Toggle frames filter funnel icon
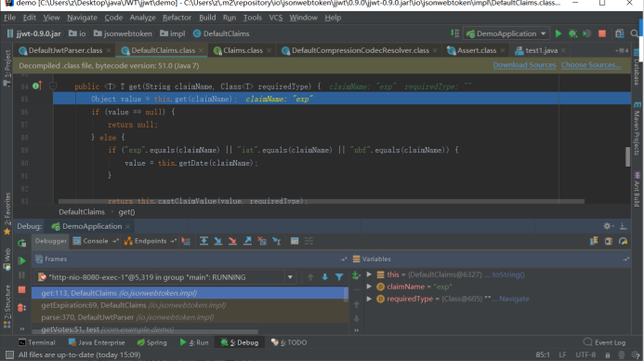The height and width of the screenshot is (361, 644). 339,277
